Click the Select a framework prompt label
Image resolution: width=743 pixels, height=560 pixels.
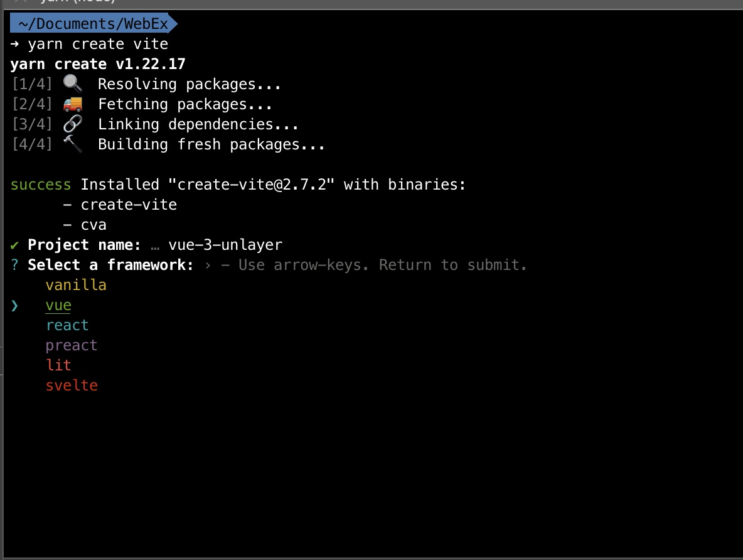click(110, 264)
